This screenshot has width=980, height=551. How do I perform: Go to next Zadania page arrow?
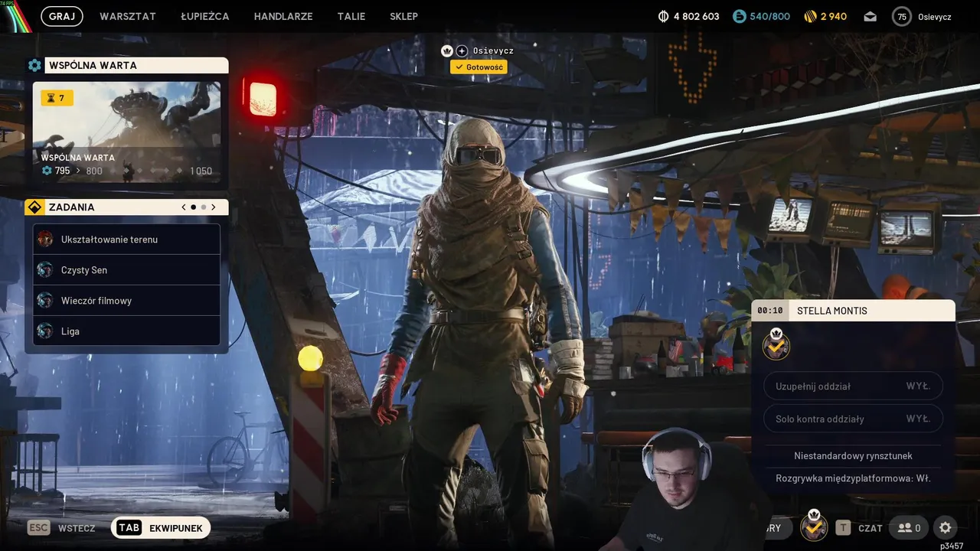tap(214, 207)
